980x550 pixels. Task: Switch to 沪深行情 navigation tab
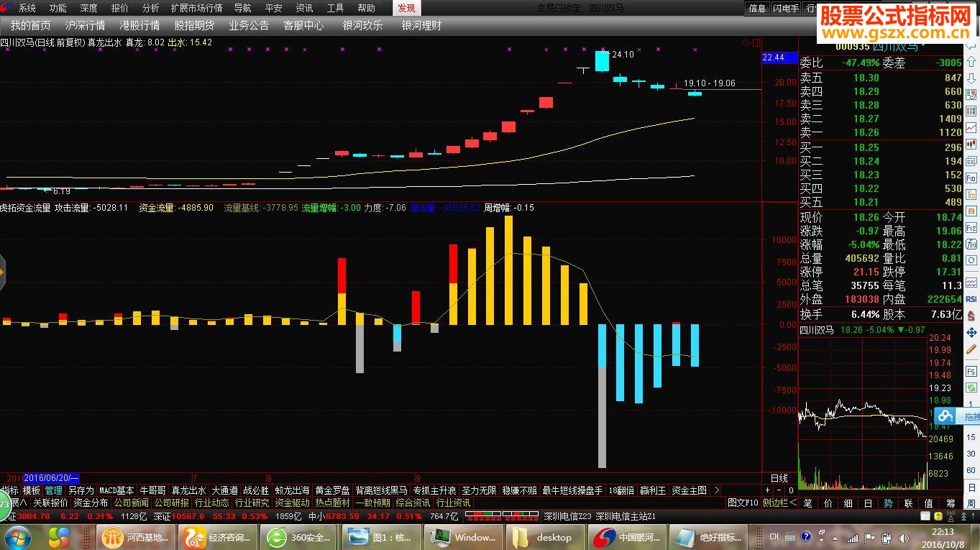pyautogui.click(x=85, y=25)
